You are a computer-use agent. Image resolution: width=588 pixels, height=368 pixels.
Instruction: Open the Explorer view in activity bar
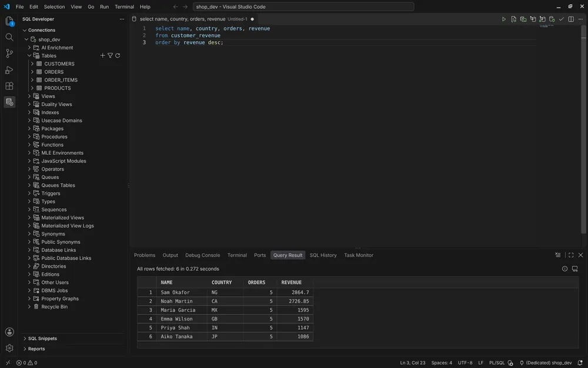point(9,21)
